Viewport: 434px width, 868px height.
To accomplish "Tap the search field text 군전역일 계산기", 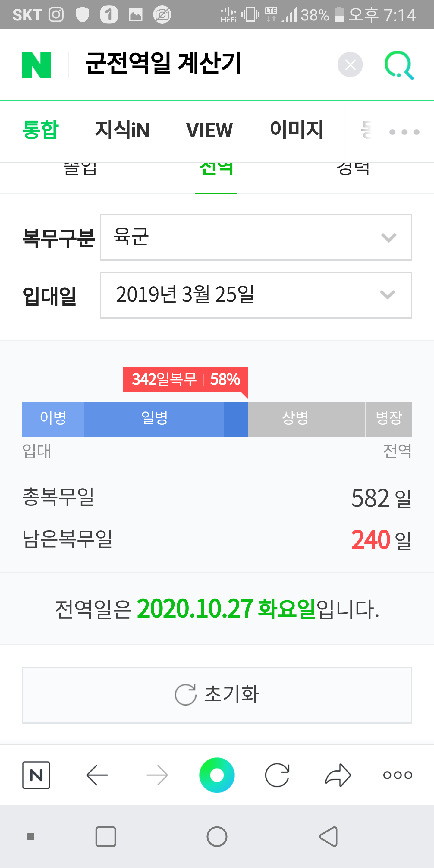I will coord(163,63).
